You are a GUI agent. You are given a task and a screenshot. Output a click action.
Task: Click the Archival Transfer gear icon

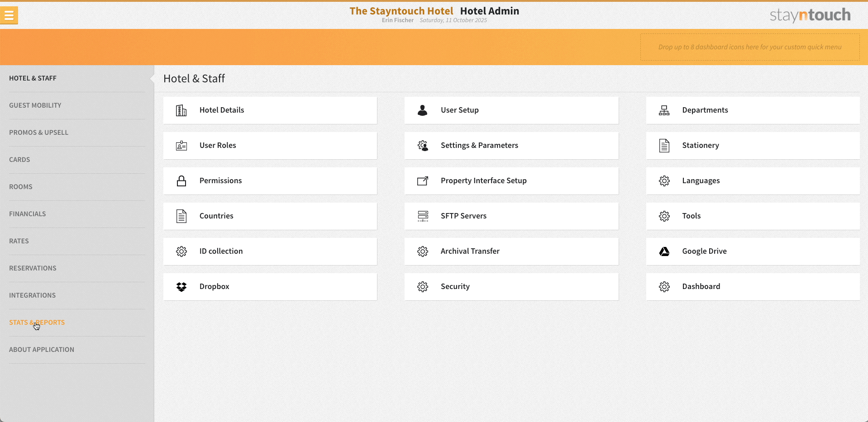coord(423,251)
